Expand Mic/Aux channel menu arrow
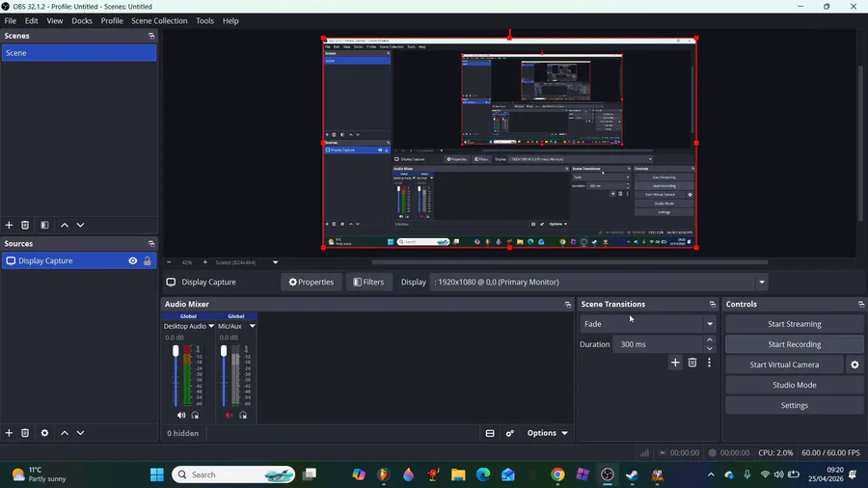Screen dimensions: 868x488 (x=253, y=326)
